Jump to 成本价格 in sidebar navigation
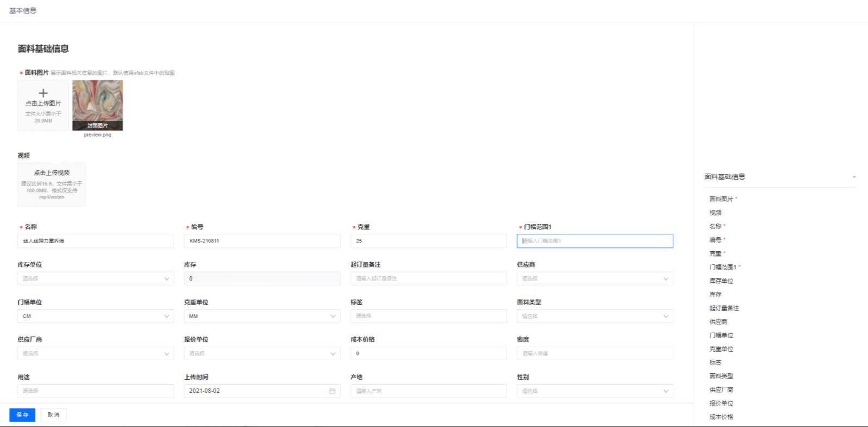Screen dimensions: 868x427 click(x=721, y=417)
